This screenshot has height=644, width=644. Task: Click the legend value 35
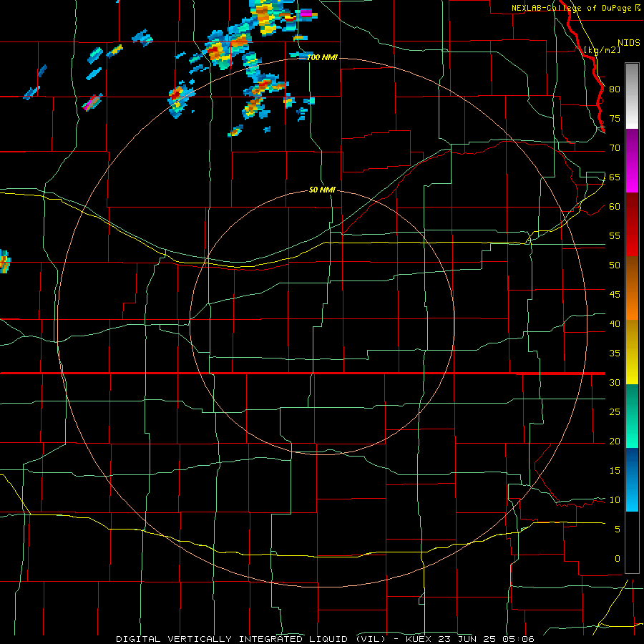tap(615, 353)
